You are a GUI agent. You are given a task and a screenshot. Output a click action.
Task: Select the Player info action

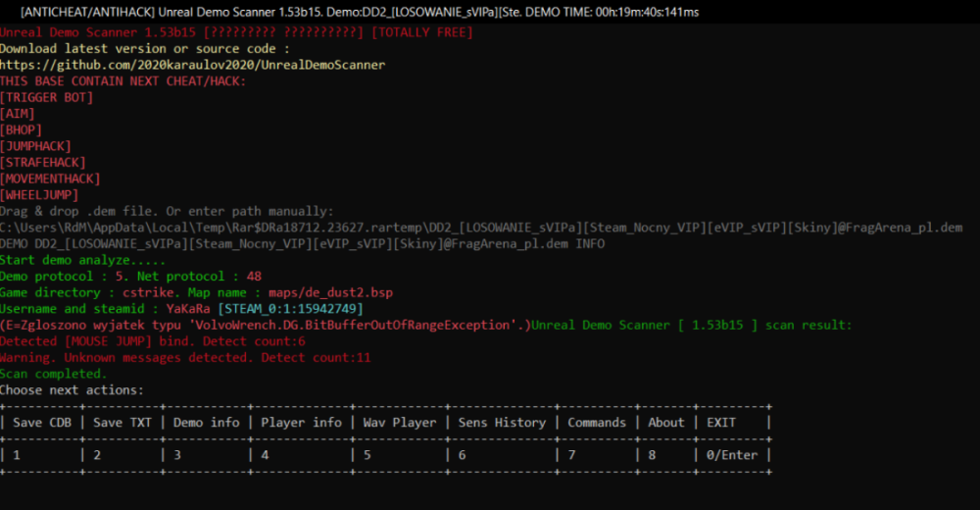pyautogui.click(x=301, y=422)
